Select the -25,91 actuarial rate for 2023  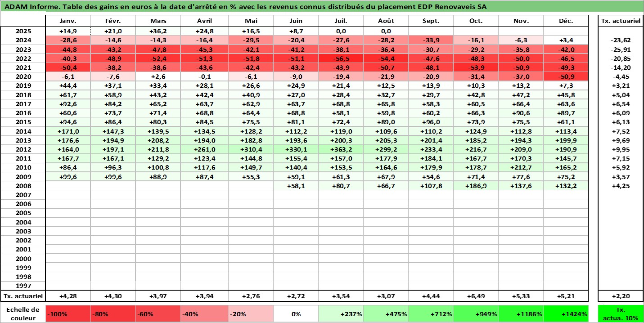[621, 49]
